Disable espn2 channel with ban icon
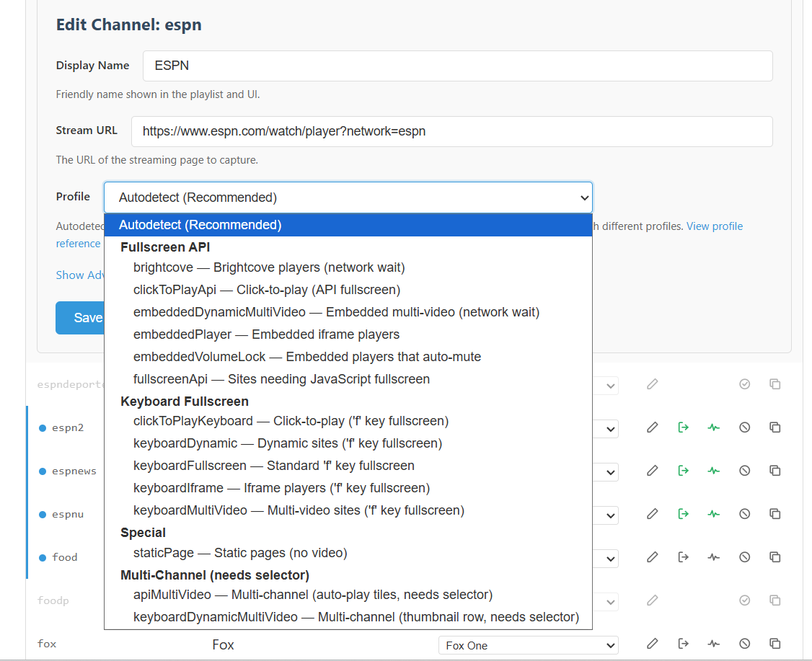Image resolution: width=812 pixels, height=661 pixels. pyautogui.click(x=745, y=427)
